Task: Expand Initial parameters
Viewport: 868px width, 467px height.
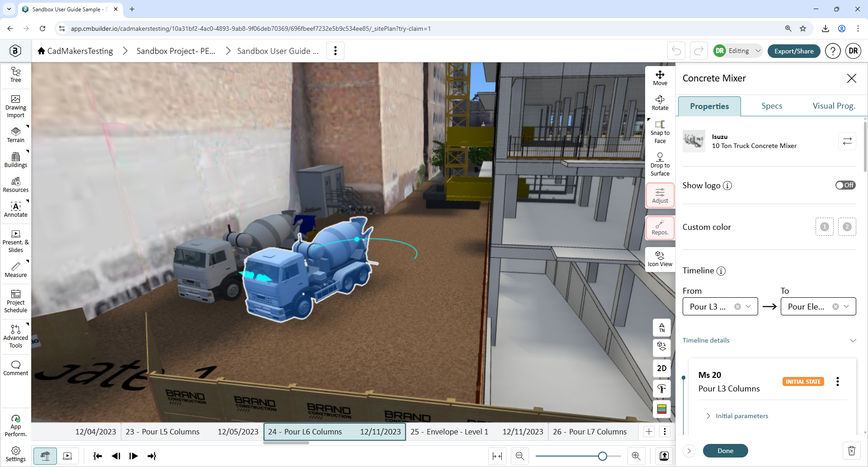Action: tap(738, 416)
